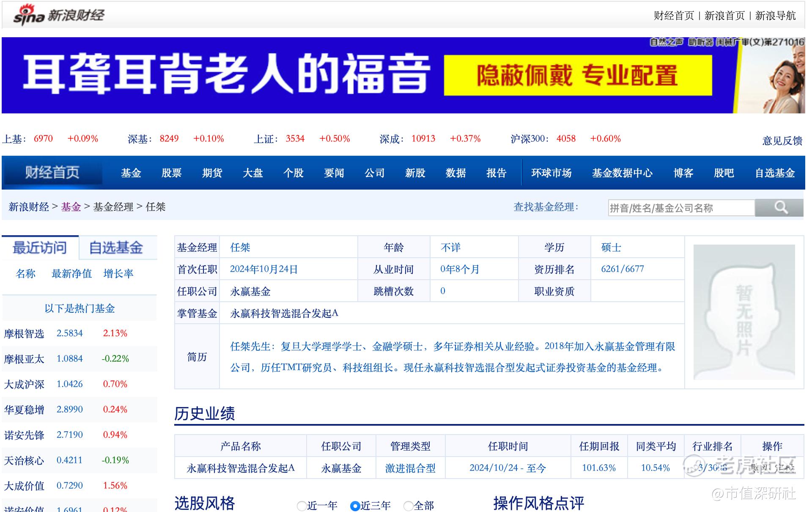Open 基金数据中心 in the navigation bar

pyautogui.click(x=623, y=173)
